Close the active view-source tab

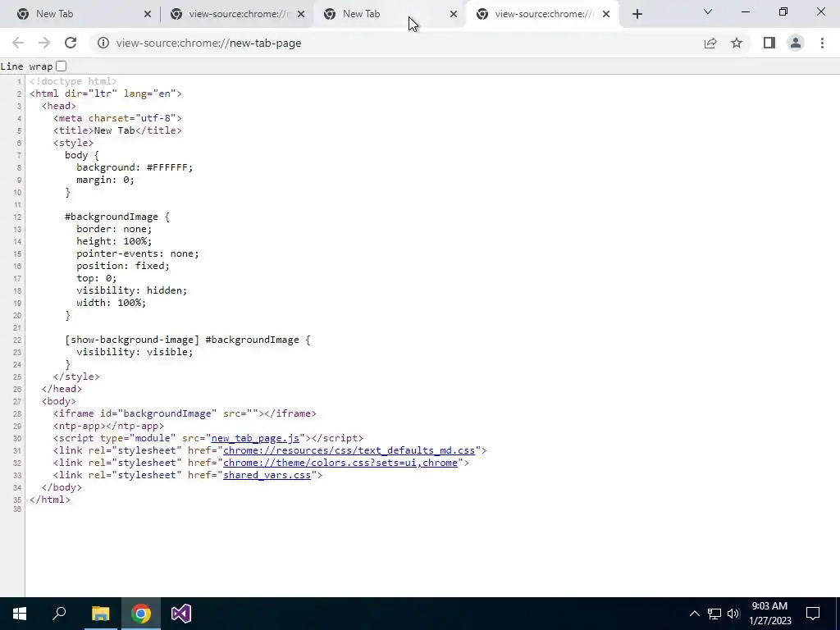pos(606,14)
